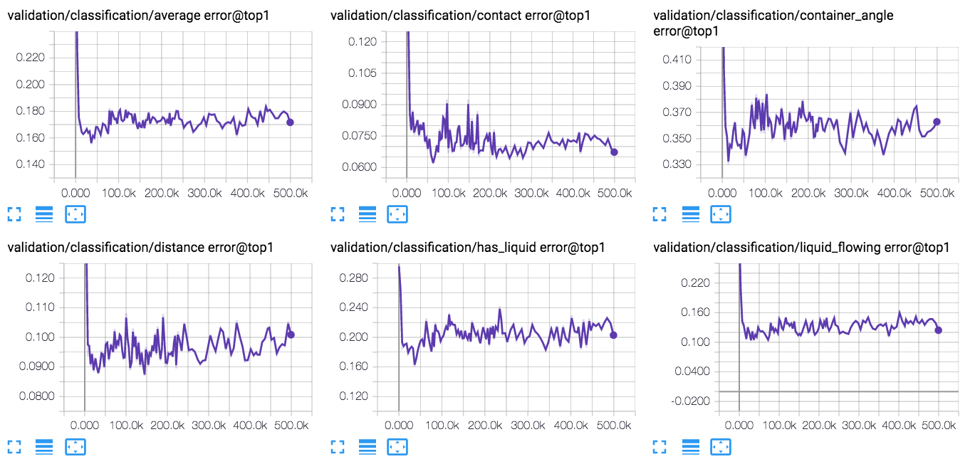Click the fit-data icon under container_angle error chart
The image size is (980, 464).
(721, 213)
